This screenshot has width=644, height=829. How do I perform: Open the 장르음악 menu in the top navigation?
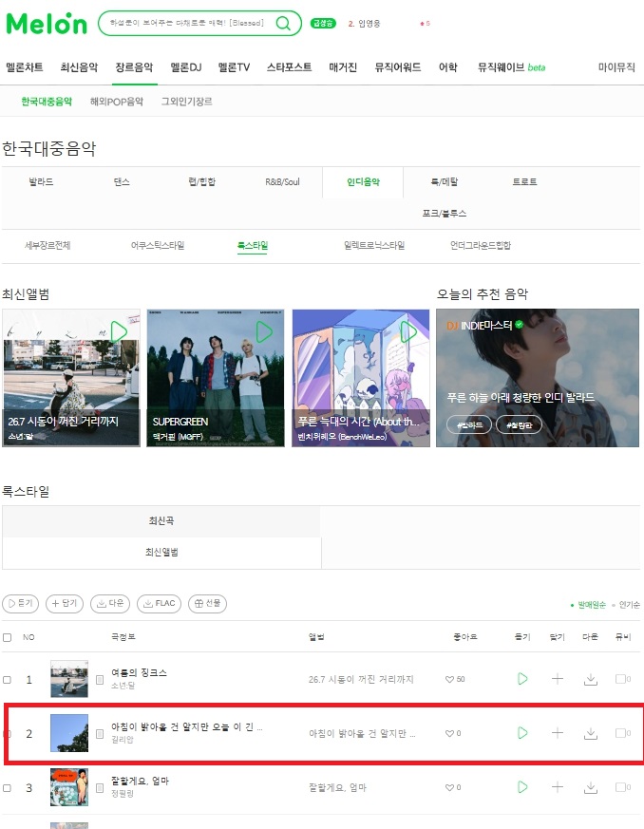(134, 67)
